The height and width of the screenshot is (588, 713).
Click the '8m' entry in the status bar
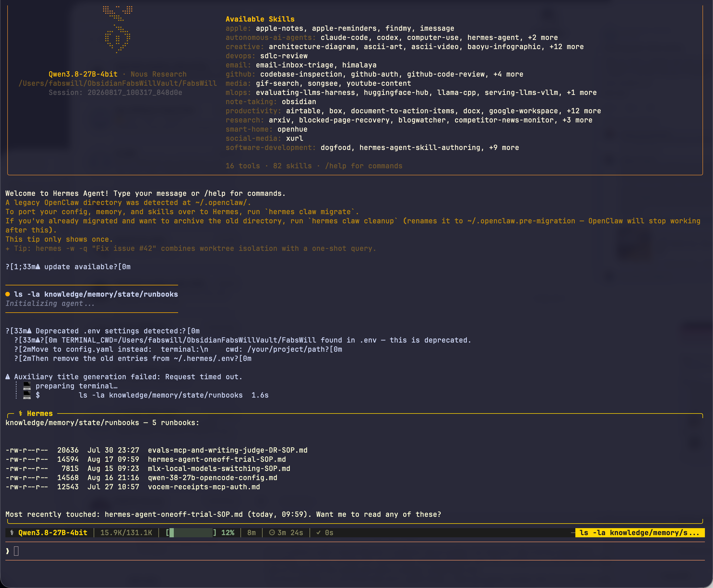pos(252,532)
